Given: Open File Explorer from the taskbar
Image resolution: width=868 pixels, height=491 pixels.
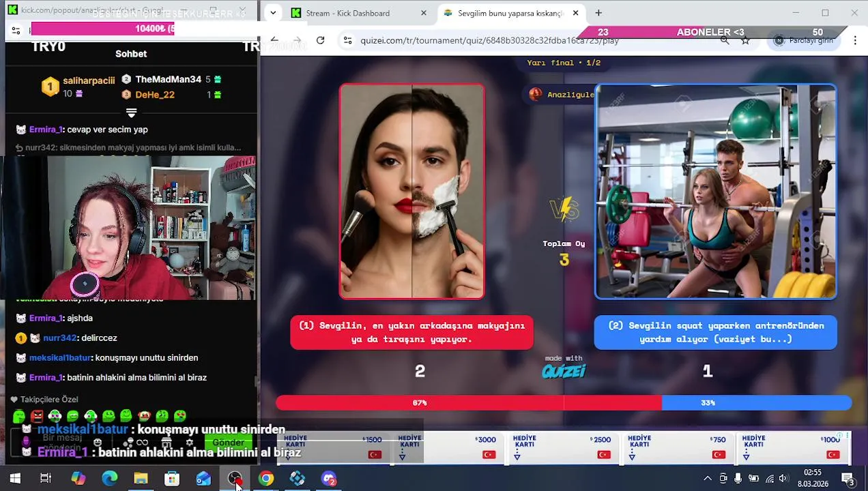Looking at the screenshot, I should [x=141, y=479].
